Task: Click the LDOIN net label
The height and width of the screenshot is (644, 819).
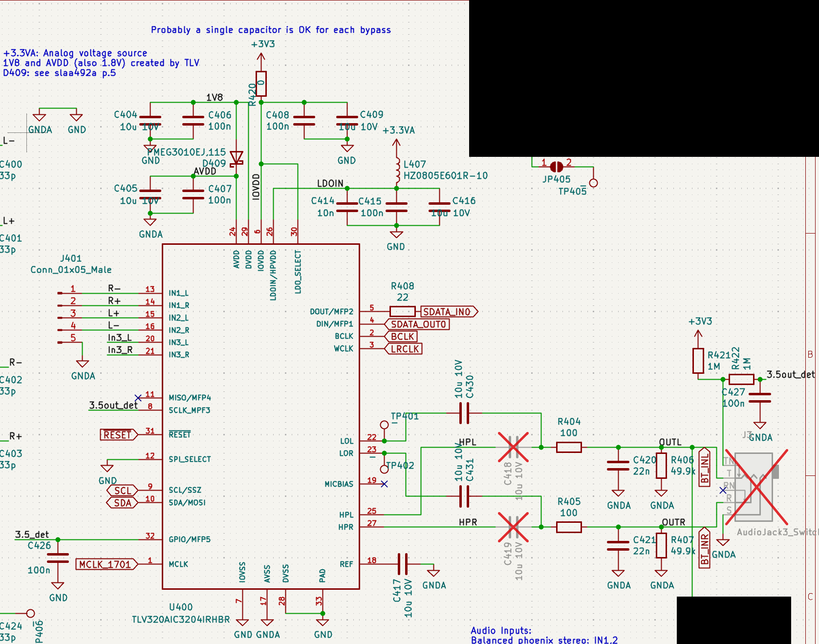Action: 330,183
